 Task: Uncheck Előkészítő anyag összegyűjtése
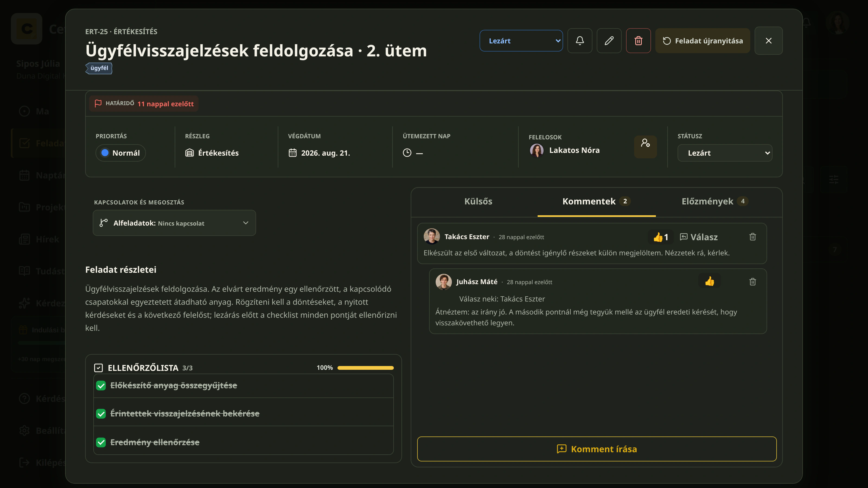click(101, 386)
